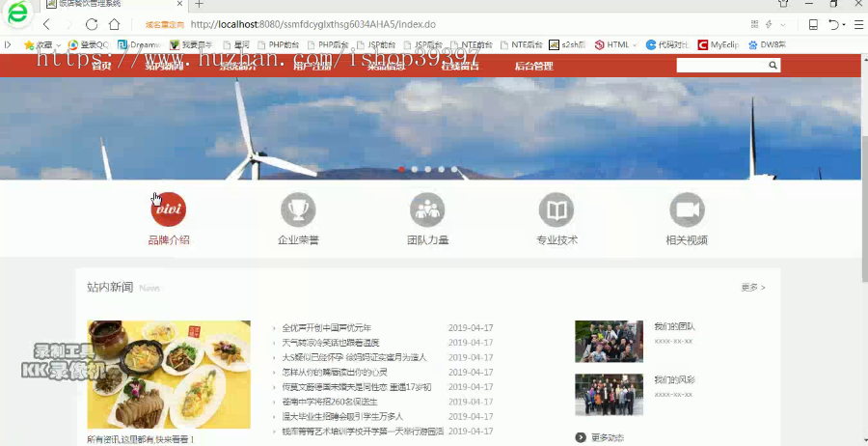
Task: Open the s2sh bookmark
Action: point(567,44)
